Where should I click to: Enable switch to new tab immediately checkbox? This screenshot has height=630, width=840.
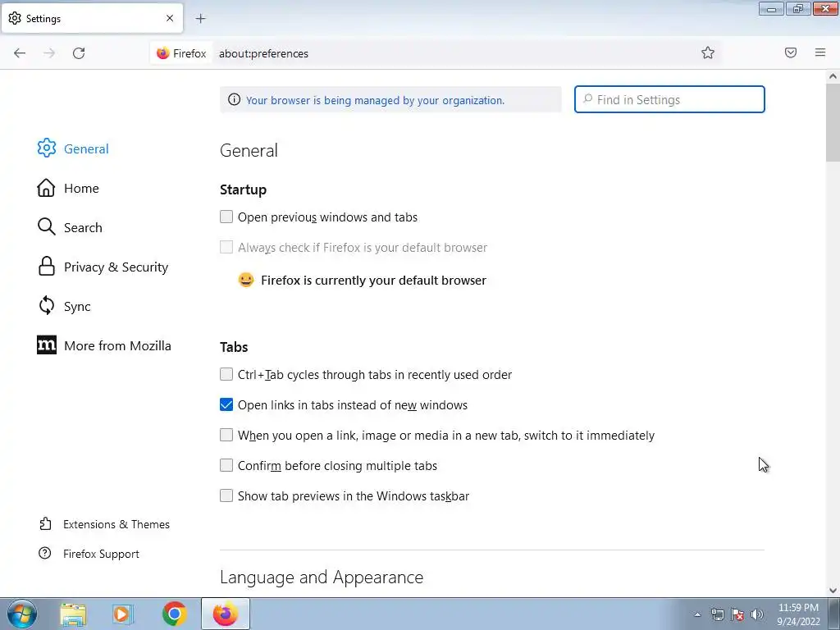[226, 435]
